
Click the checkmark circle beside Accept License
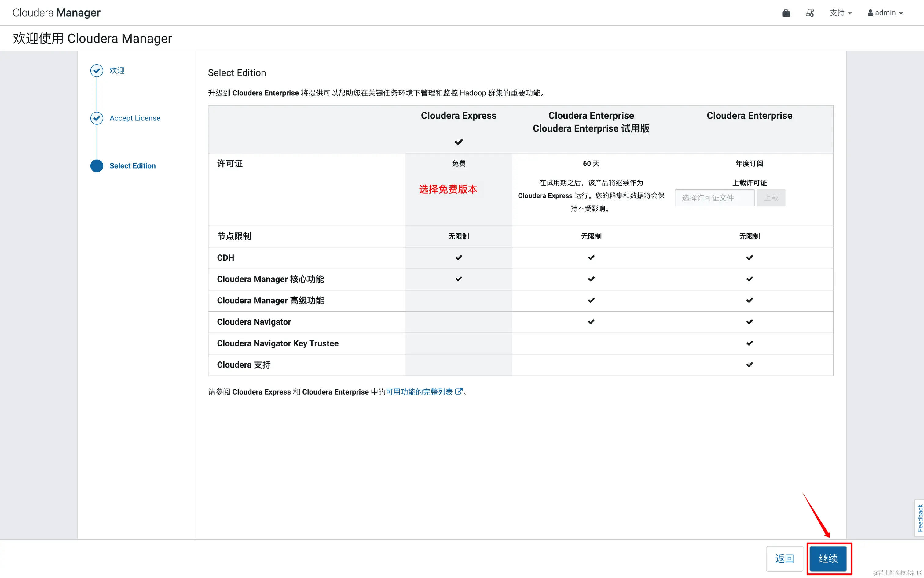point(97,118)
